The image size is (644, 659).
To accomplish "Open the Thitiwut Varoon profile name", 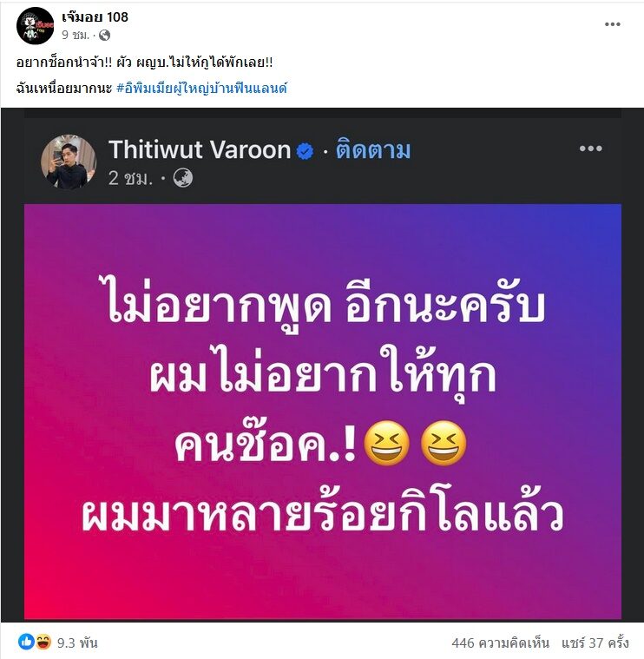I will (200, 149).
